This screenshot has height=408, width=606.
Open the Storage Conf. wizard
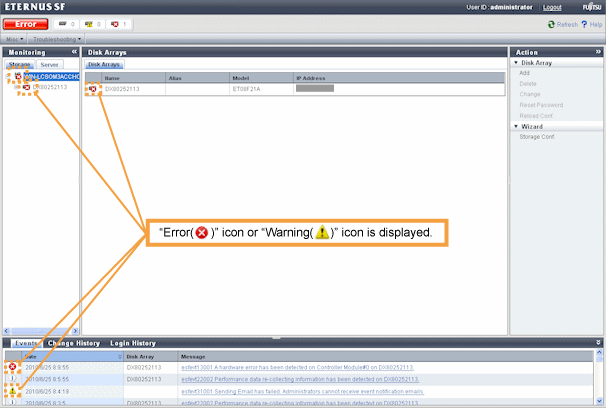click(537, 137)
